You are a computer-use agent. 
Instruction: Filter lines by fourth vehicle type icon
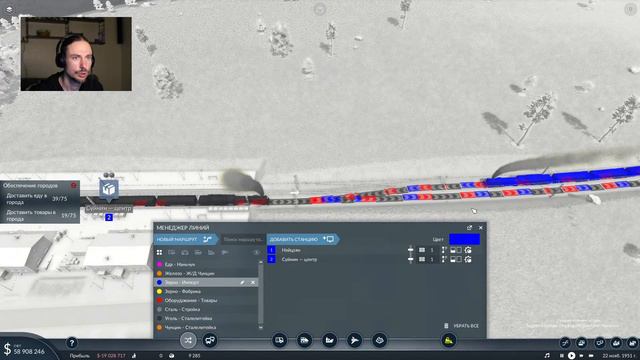pyautogui.click(x=198, y=253)
